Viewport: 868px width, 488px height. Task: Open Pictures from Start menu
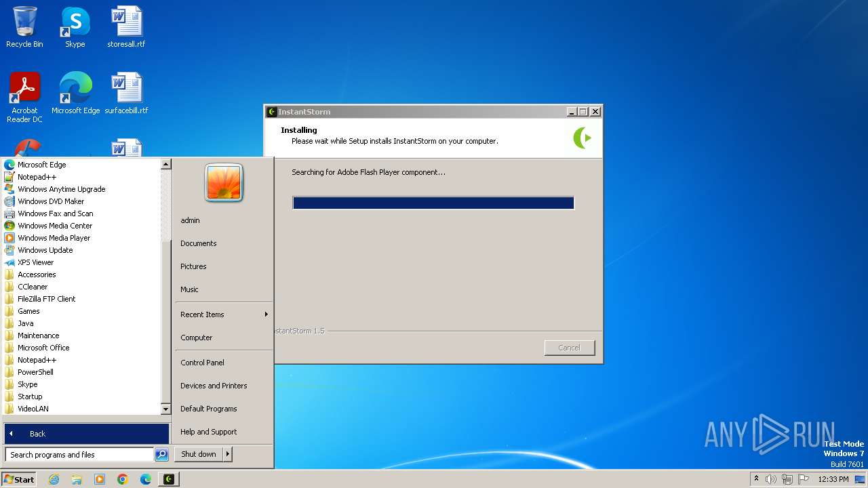pyautogui.click(x=224, y=266)
